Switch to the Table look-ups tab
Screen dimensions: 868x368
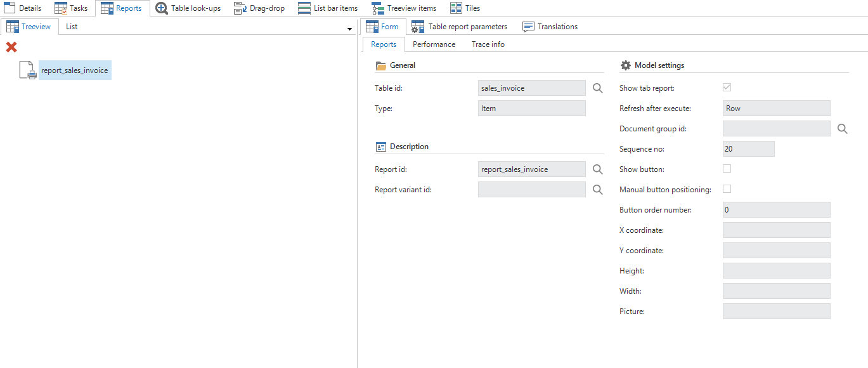click(x=188, y=8)
